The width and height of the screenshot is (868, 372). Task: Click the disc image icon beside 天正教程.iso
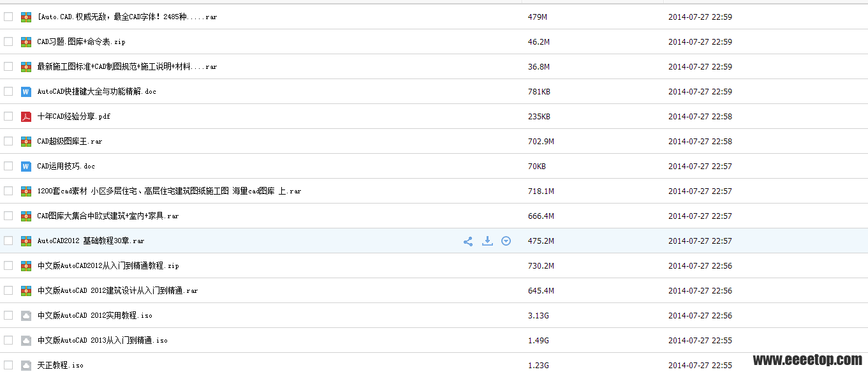click(x=26, y=366)
